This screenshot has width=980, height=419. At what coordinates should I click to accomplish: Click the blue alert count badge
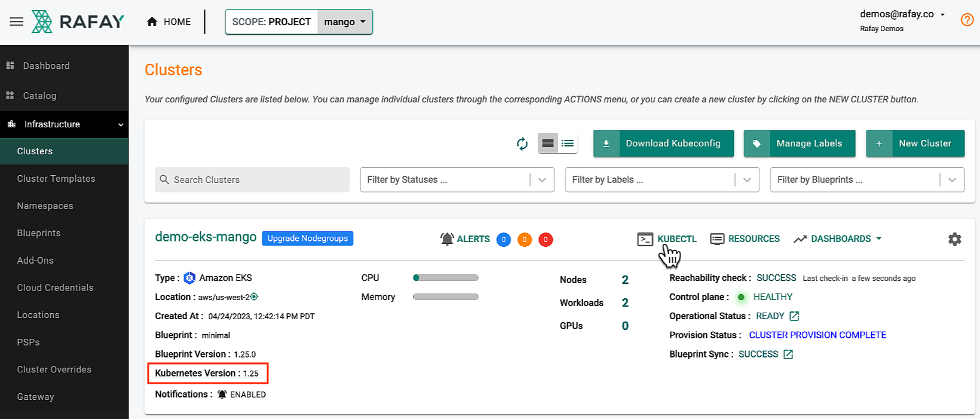[504, 240]
